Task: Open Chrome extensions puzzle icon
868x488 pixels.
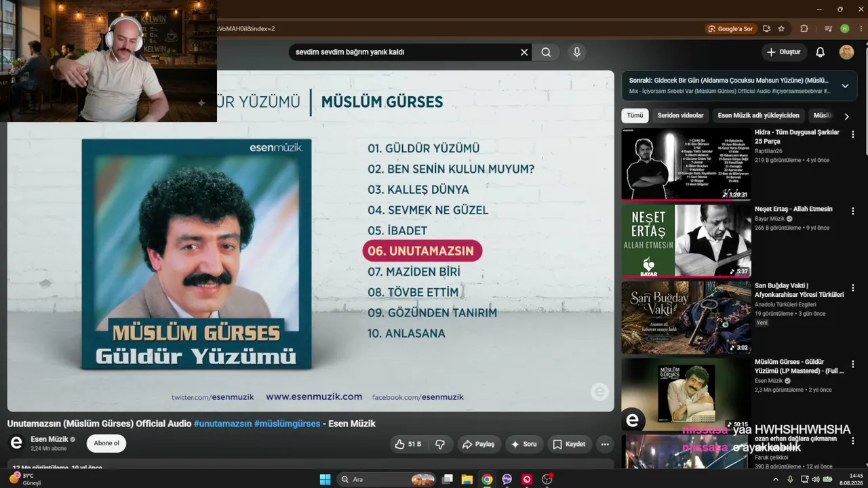Action: [804, 28]
